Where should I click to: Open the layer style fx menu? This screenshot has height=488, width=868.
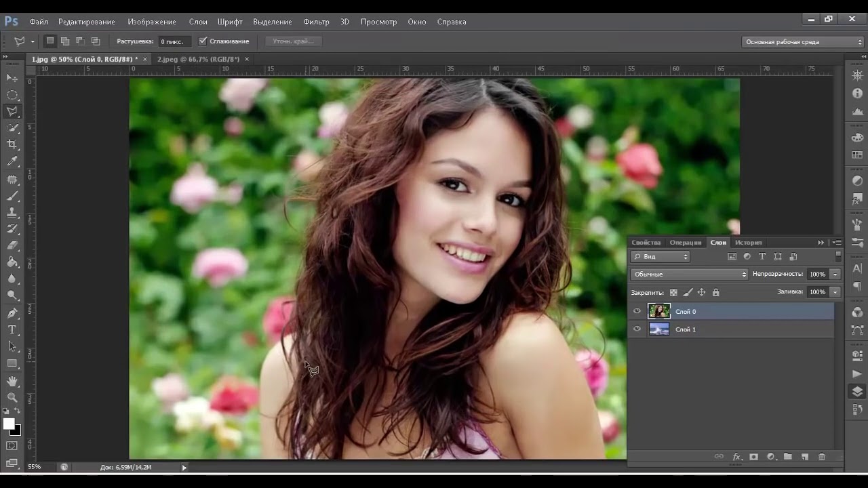click(736, 457)
